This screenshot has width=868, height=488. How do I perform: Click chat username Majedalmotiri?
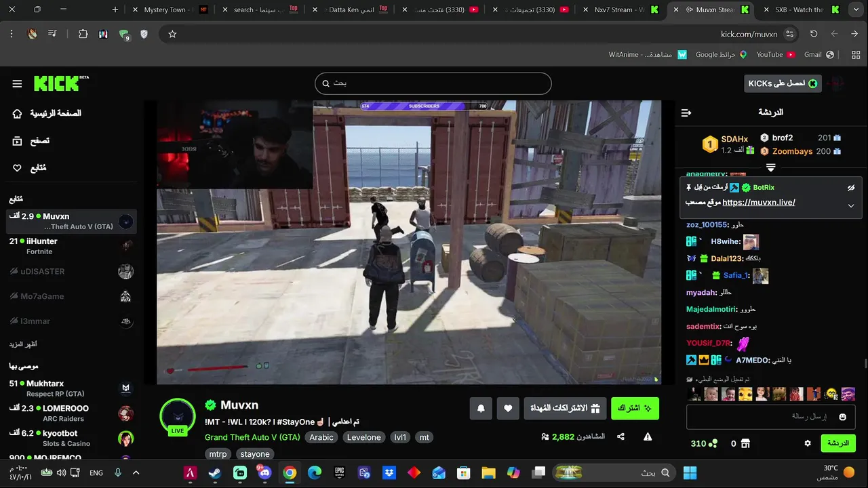coord(711,309)
